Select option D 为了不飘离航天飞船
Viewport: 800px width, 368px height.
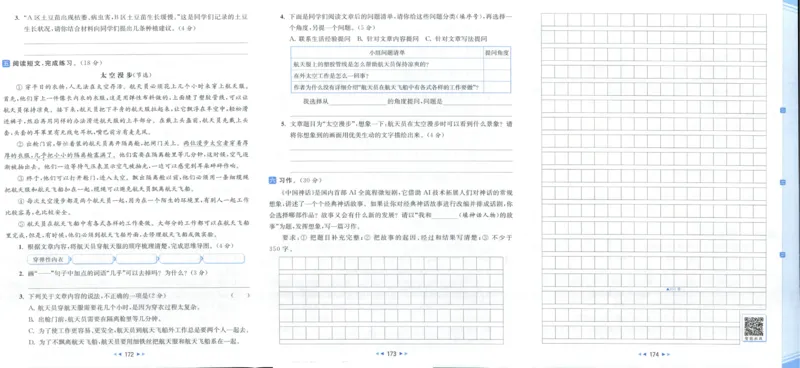(135, 341)
